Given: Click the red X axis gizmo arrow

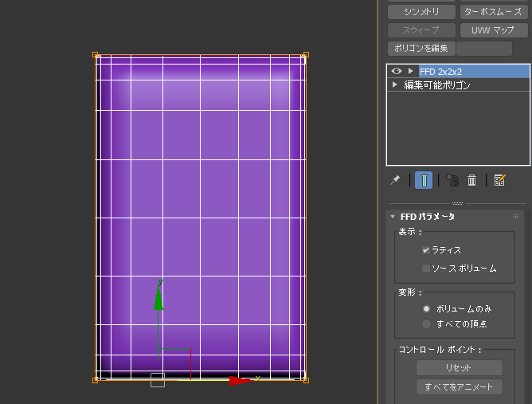Looking at the screenshot, I should click(241, 381).
